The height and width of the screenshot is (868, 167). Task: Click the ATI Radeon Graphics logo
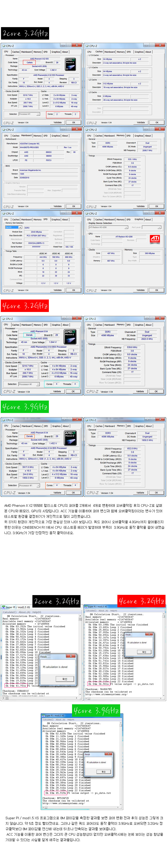(155, 240)
